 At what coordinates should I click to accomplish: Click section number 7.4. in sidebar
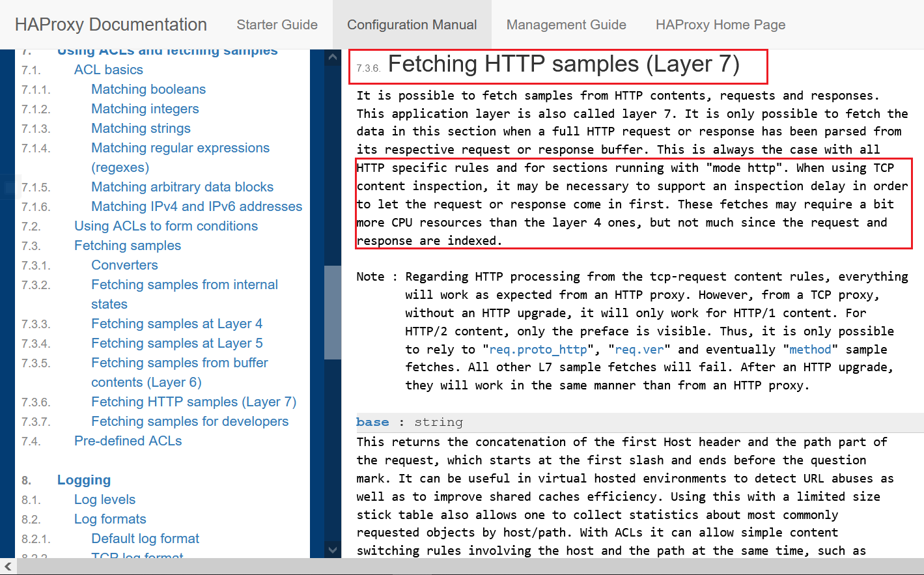click(x=31, y=442)
